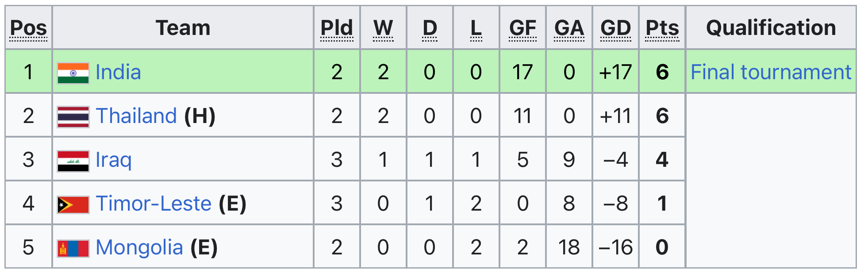This screenshot has width=868, height=273.
Task: Open the Timor-Leste team link
Action: pos(154,204)
